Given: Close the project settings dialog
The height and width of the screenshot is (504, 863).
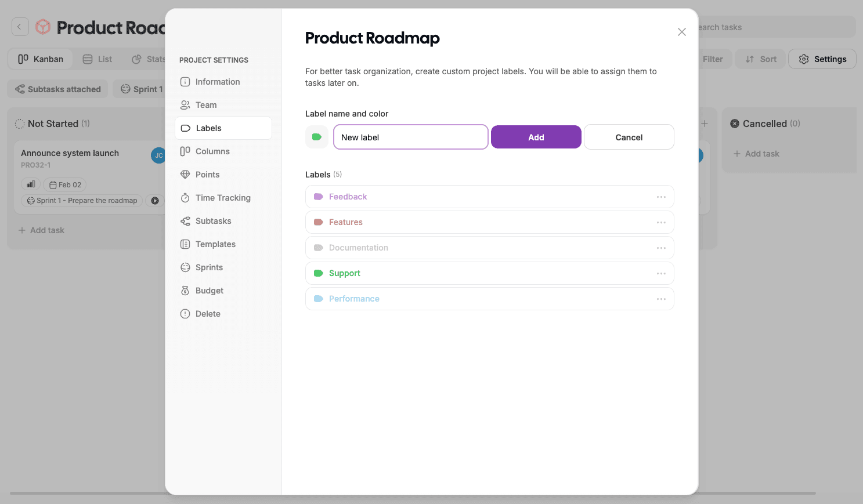Looking at the screenshot, I should pos(682,32).
